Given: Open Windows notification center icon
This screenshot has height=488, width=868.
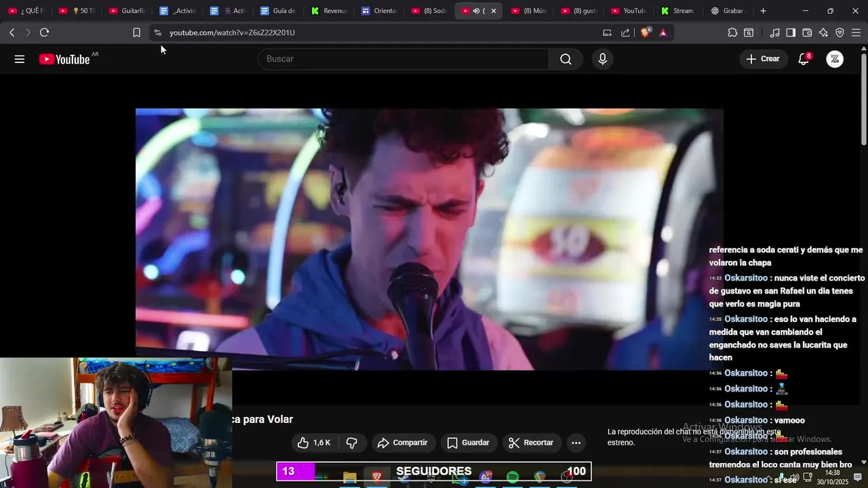Looking at the screenshot, I should pos(858,478).
